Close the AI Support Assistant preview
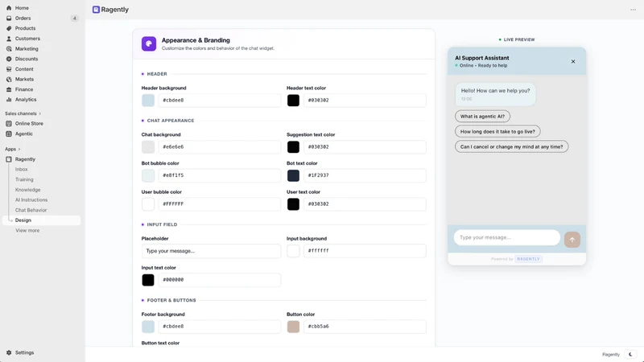 [x=573, y=62]
